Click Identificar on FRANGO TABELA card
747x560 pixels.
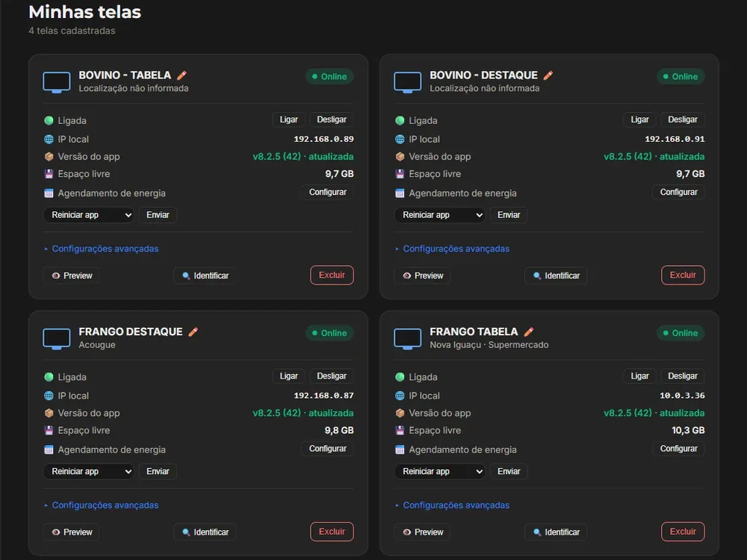tap(556, 532)
